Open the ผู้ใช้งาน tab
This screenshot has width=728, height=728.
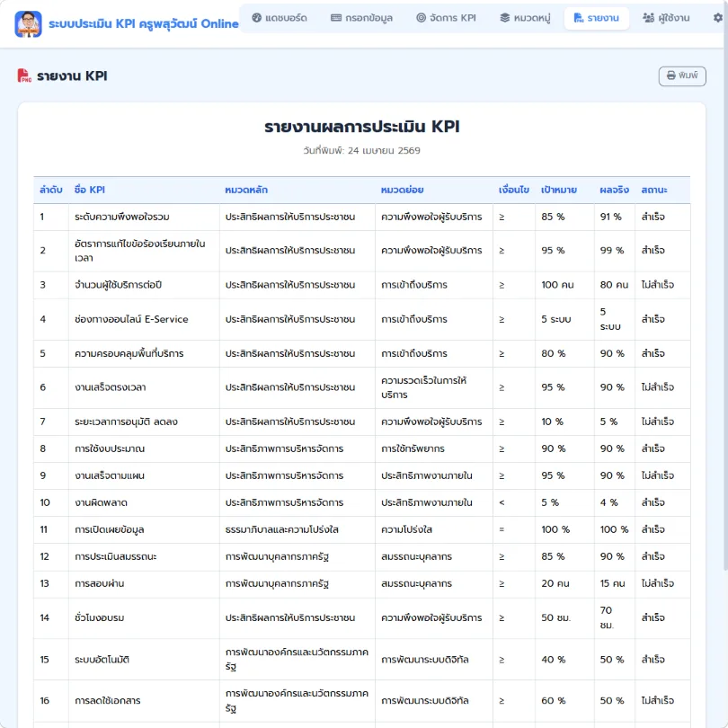pos(666,18)
